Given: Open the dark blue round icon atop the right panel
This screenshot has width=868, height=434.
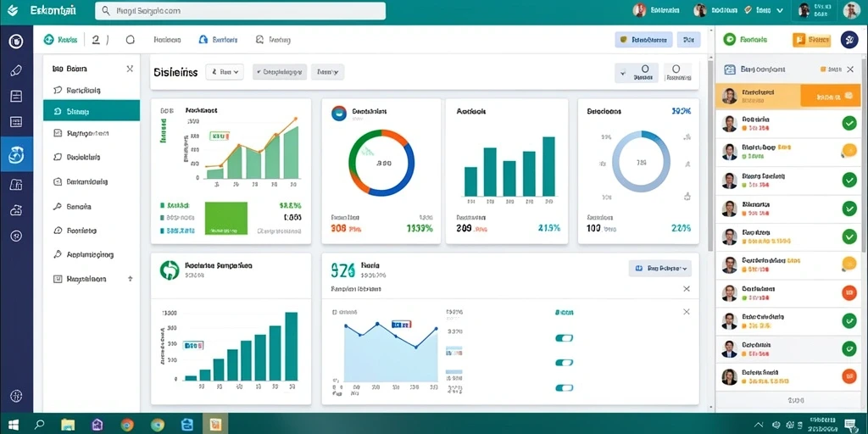Looking at the screenshot, I should pyautogui.click(x=849, y=39).
